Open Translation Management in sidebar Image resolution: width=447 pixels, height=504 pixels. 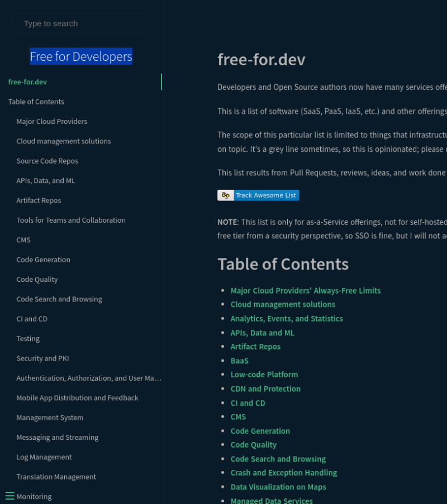tap(56, 477)
